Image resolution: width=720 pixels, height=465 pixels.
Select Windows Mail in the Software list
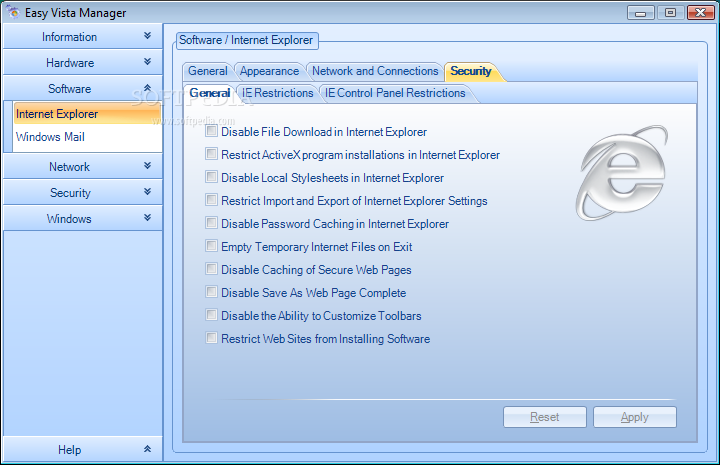[87, 137]
